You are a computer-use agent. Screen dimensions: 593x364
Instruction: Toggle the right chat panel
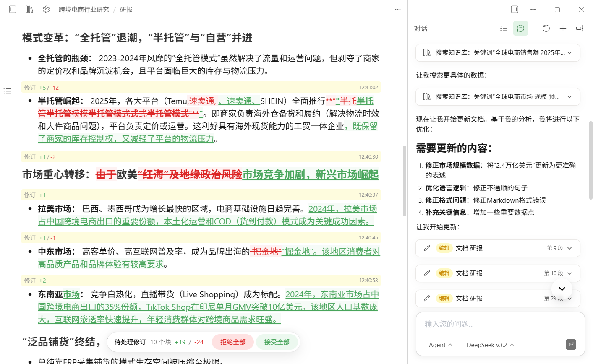point(515,9)
